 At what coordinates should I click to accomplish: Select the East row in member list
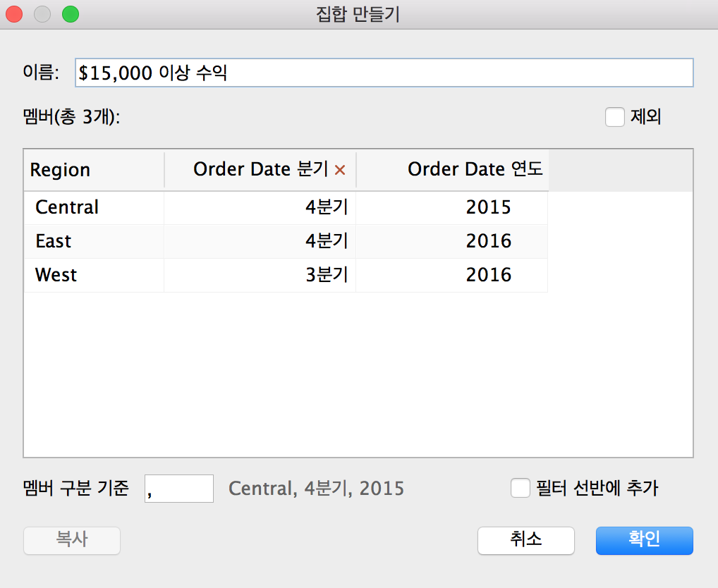point(286,241)
